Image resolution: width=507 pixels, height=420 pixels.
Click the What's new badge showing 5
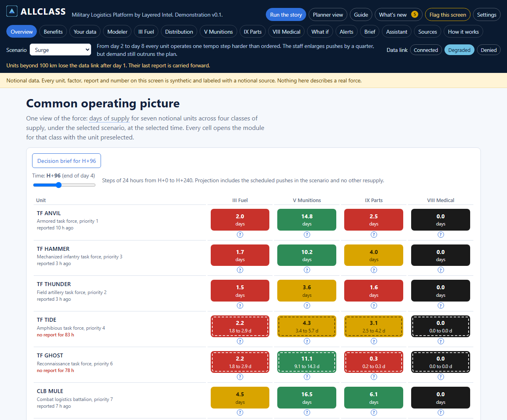point(415,14)
